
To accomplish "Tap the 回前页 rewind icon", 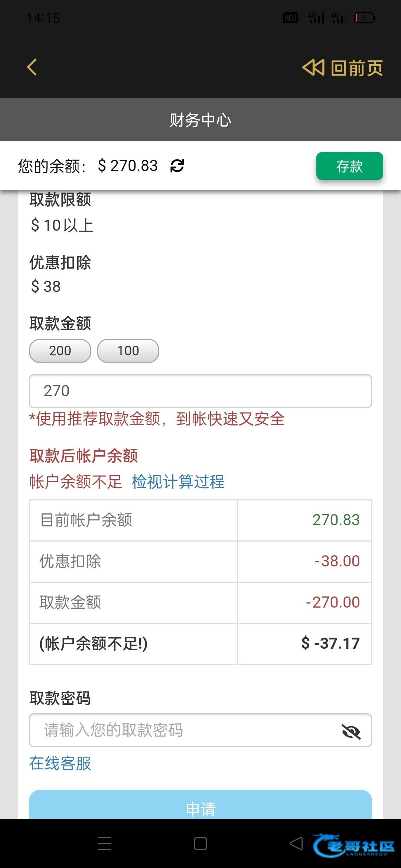I will pyautogui.click(x=313, y=68).
